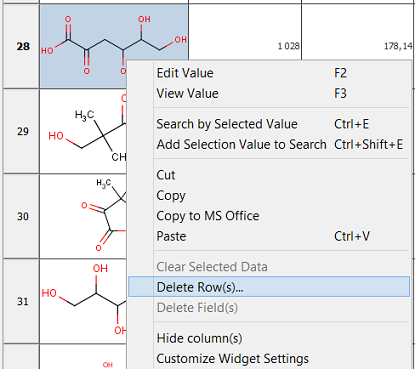This screenshot has height=369, width=415.
Task: Choose Paste from the context menu
Action: [x=269, y=236]
